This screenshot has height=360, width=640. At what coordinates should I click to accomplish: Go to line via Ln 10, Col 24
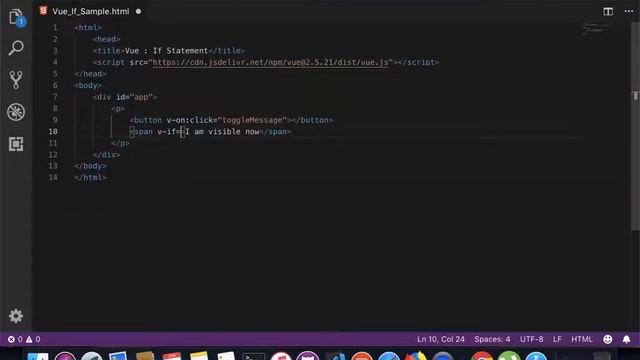[440, 339]
